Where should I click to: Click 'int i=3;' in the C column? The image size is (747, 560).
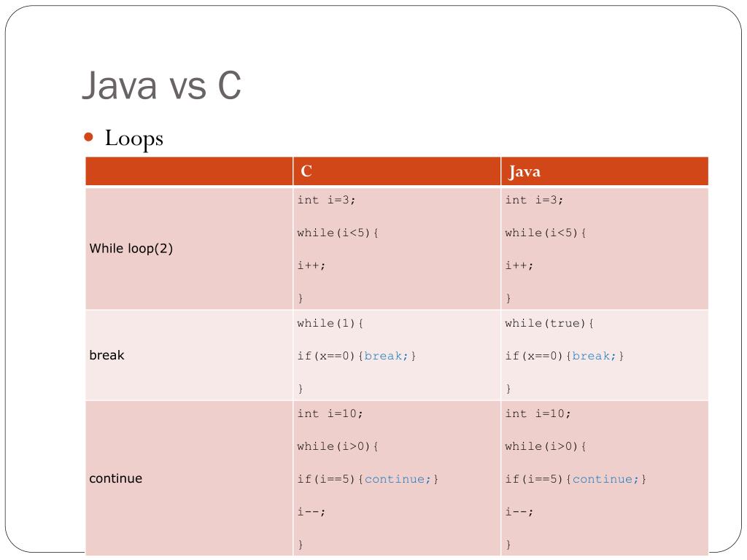pyautogui.click(x=326, y=200)
